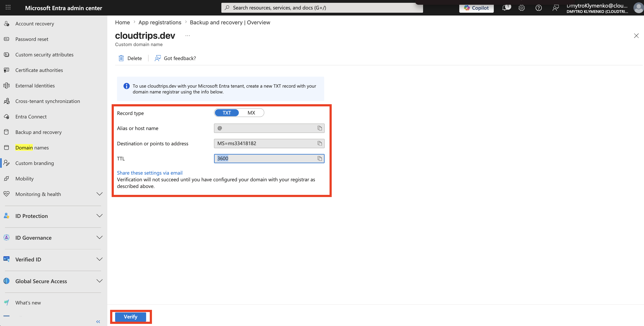This screenshot has height=326, width=644.
Task: Click the TTL field showing 3600
Action: click(269, 158)
